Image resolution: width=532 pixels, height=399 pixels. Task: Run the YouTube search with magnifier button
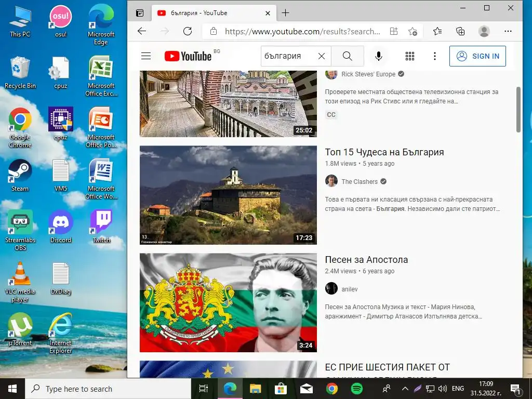[x=348, y=56]
